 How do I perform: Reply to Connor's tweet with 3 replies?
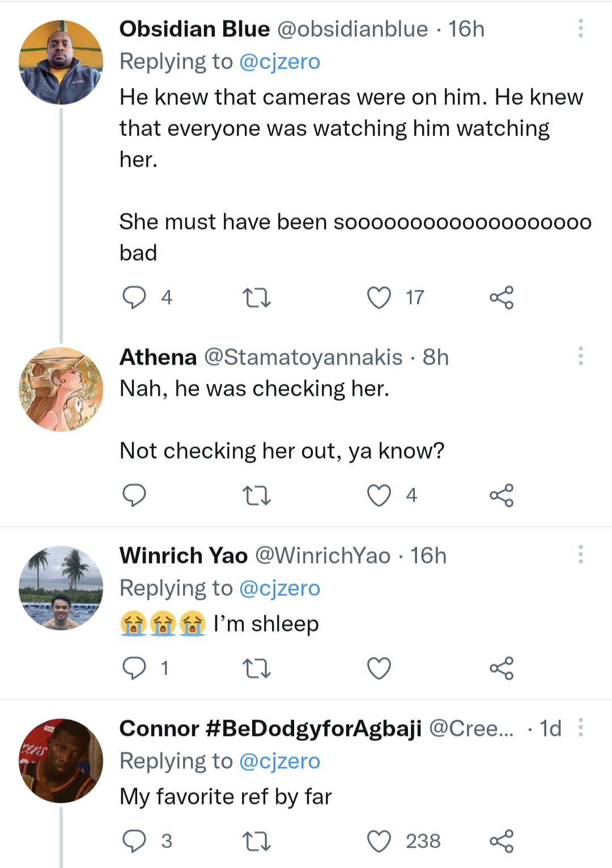pos(134,841)
